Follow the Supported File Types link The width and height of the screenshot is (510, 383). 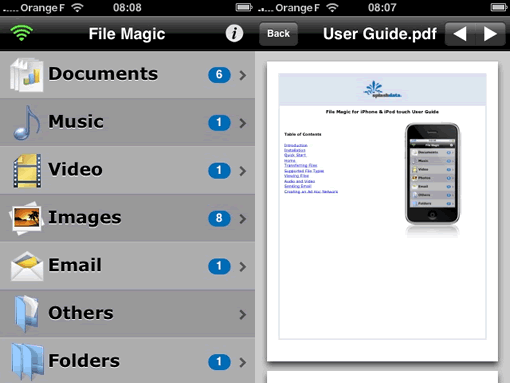tap(304, 171)
